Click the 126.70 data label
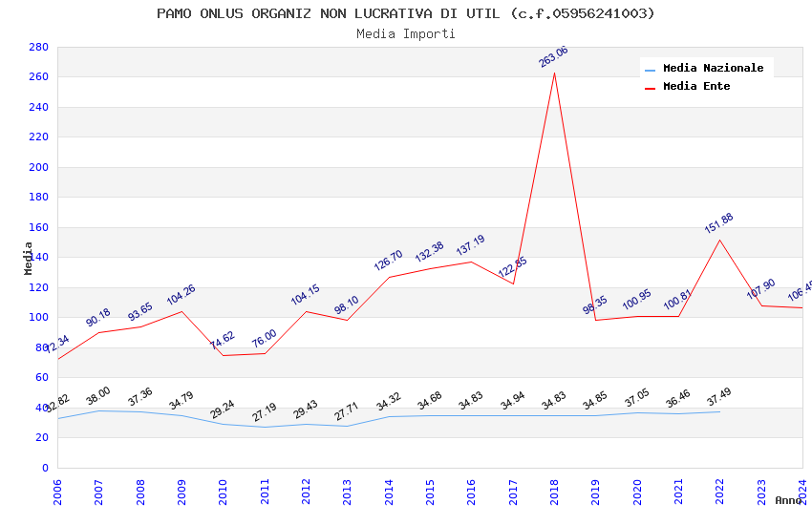This screenshot has height=525, width=812. coord(388,261)
